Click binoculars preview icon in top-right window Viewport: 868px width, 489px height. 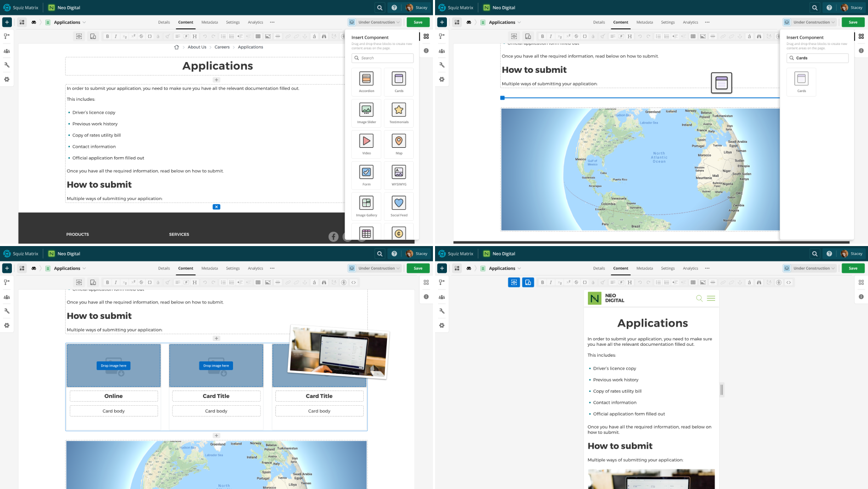[x=469, y=22]
